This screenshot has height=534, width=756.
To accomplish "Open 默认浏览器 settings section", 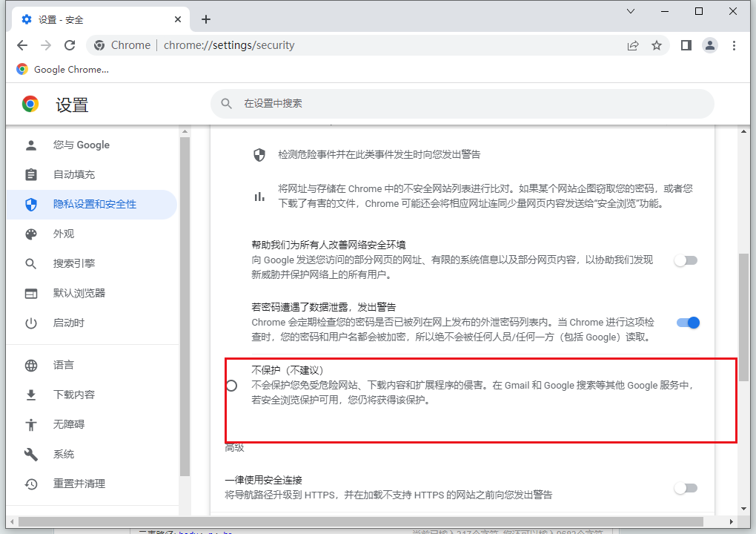I will [x=92, y=293].
